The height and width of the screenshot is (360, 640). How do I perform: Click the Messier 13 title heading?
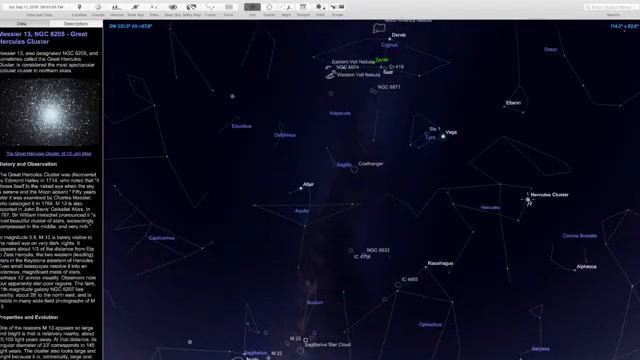coord(43,38)
